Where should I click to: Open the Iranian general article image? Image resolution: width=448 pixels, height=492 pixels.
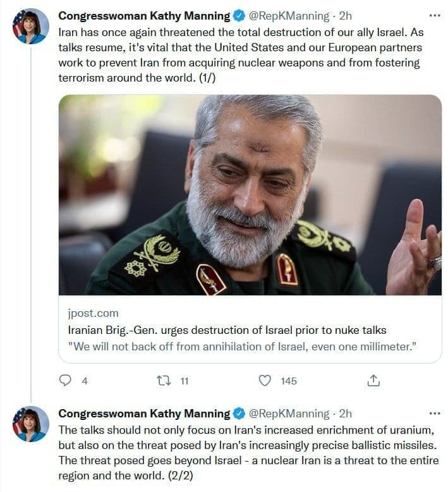click(250, 195)
